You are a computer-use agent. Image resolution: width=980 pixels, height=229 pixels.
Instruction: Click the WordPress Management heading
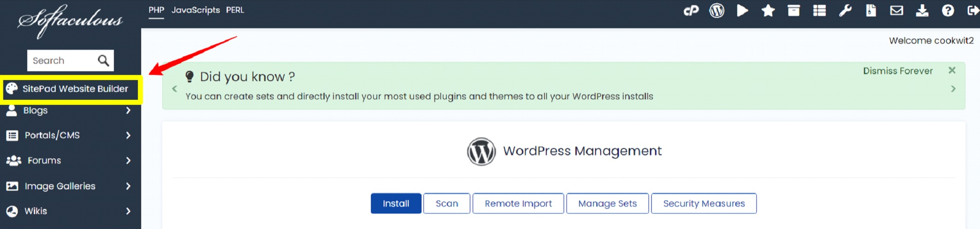click(x=582, y=151)
